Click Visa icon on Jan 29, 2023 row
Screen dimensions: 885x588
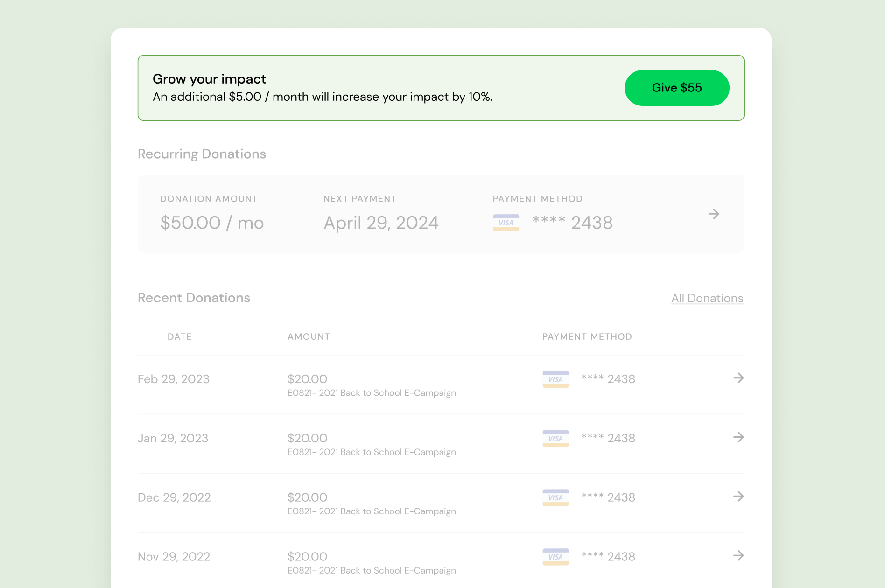[555, 438]
